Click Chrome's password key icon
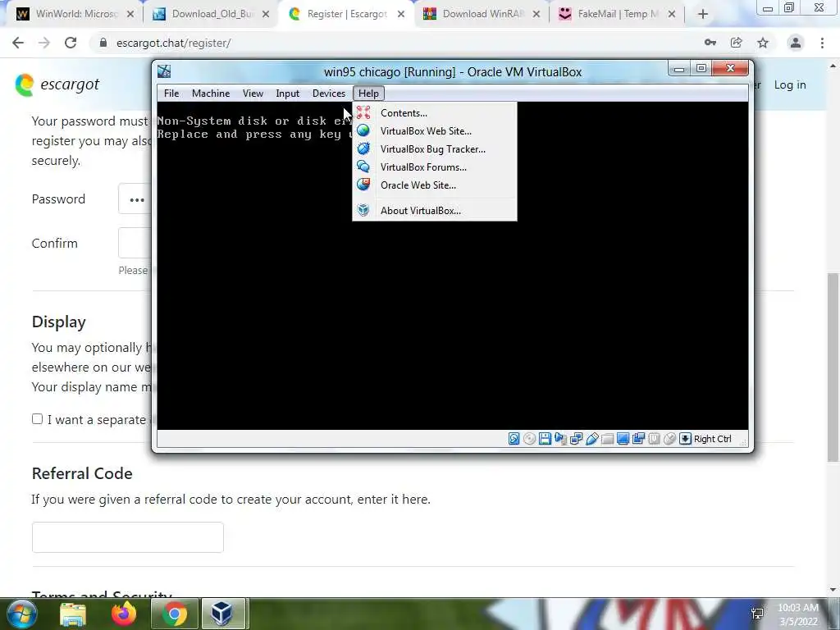Viewport: 840px width, 630px height. click(710, 43)
